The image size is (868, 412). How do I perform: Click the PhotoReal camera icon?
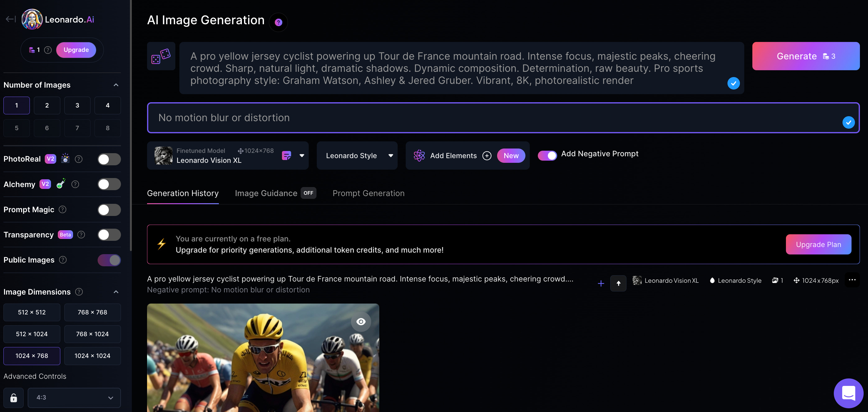click(65, 158)
